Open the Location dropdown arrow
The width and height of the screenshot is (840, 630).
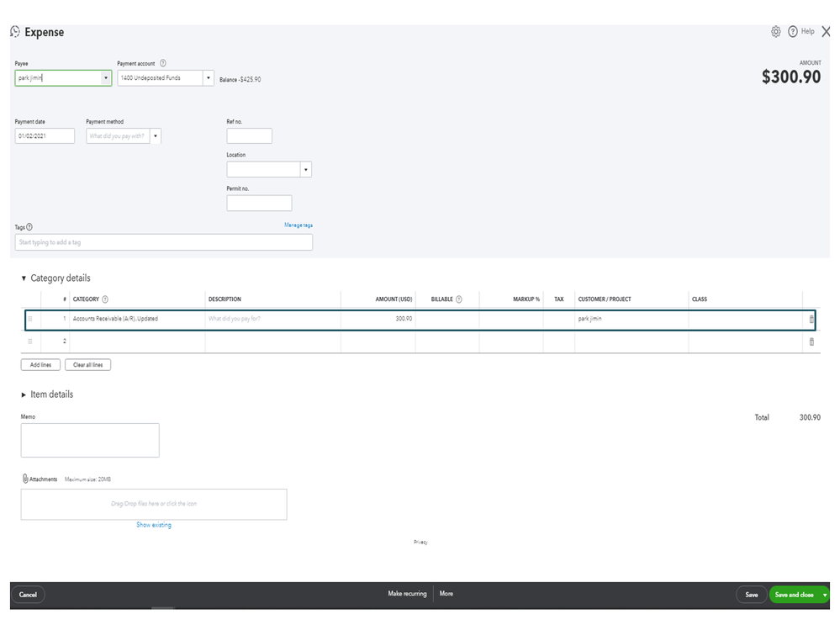pos(306,170)
